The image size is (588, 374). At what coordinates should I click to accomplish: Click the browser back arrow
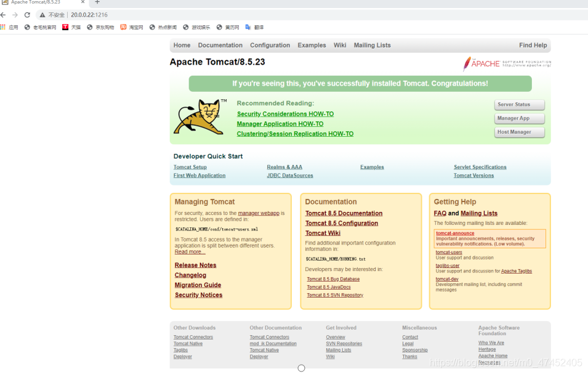[3, 15]
